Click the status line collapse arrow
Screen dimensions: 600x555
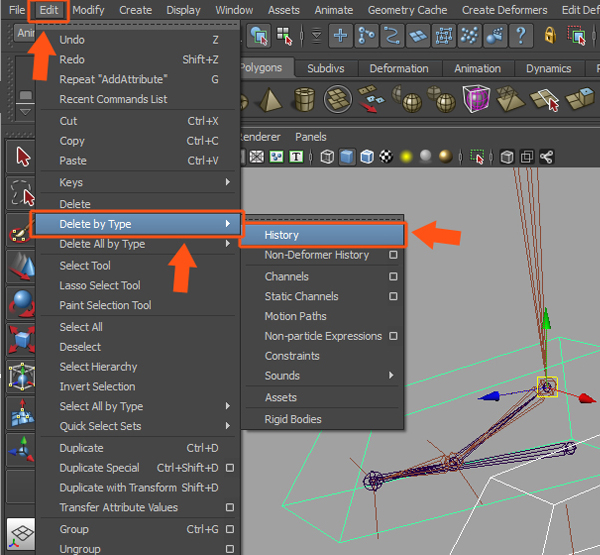(316, 36)
